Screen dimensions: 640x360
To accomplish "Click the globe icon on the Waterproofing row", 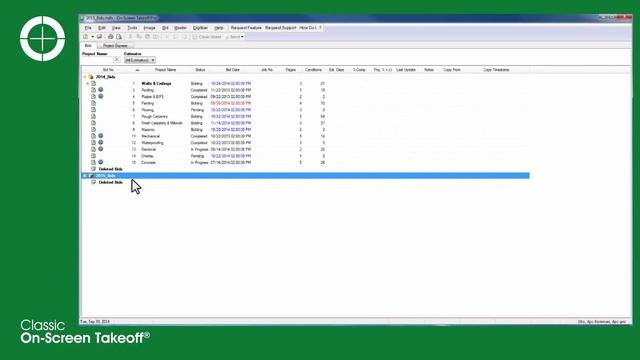I will pyautogui.click(x=100, y=142).
